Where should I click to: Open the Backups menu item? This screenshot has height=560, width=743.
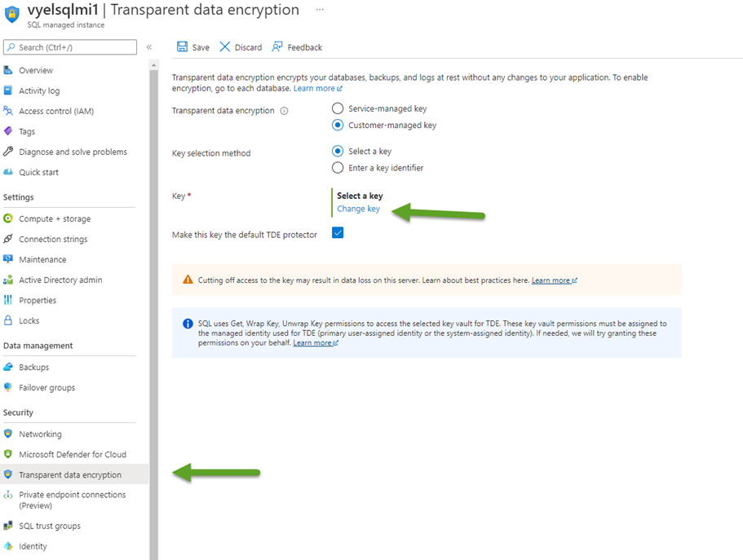34,367
